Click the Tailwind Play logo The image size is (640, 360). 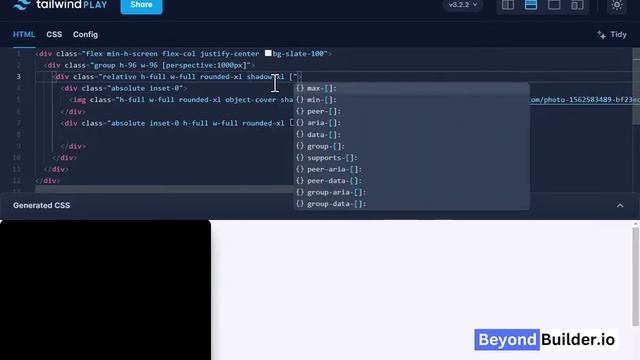(x=60, y=5)
